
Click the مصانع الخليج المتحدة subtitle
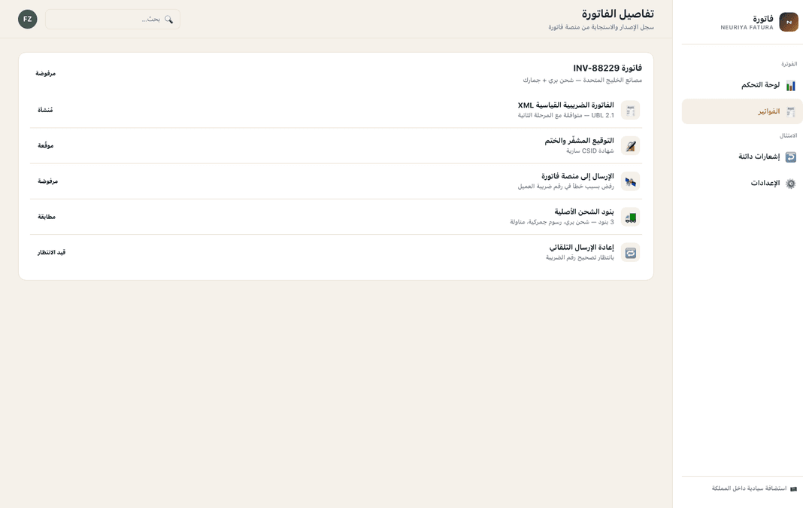click(x=582, y=81)
